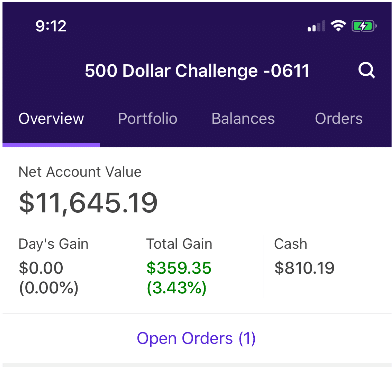Switch to the Overview tab
The height and width of the screenshot is (367, 392).
pyautogui.click(x=51, y=119)
